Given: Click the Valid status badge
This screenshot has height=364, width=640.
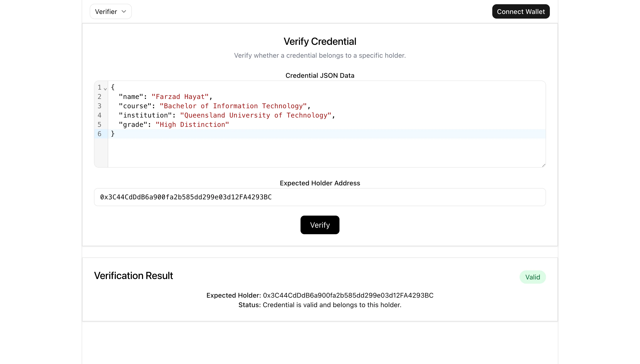Looking at the screenshot, I should tap(532, 277).
